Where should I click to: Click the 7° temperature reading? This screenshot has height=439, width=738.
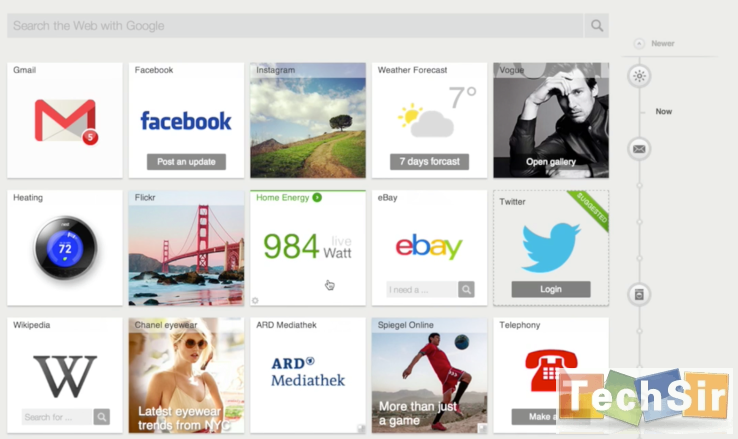point(462,97)
